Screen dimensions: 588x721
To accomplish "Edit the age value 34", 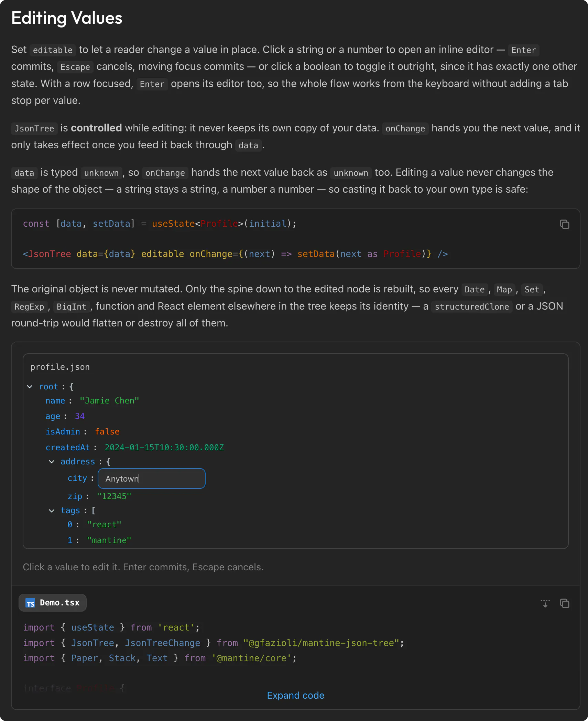I will pos(80,416).
